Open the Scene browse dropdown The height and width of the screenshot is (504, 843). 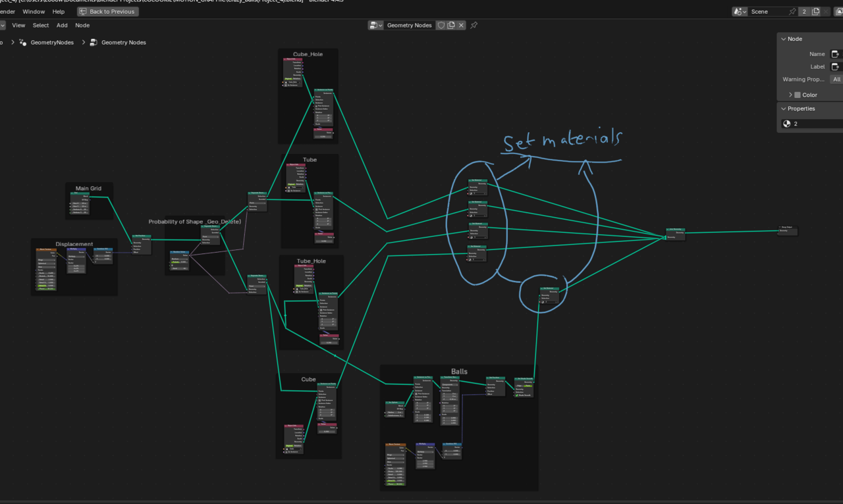click(740, 11)
